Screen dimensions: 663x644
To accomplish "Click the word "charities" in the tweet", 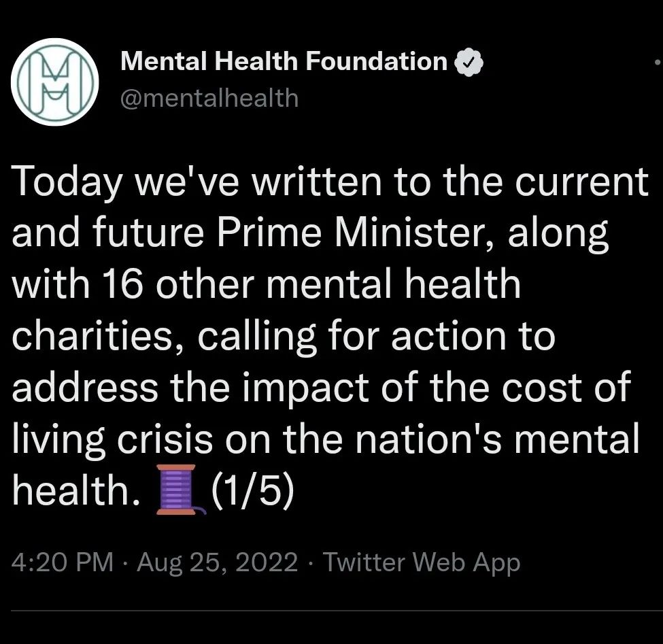I will pyautogui.click(x=95, y=337).
